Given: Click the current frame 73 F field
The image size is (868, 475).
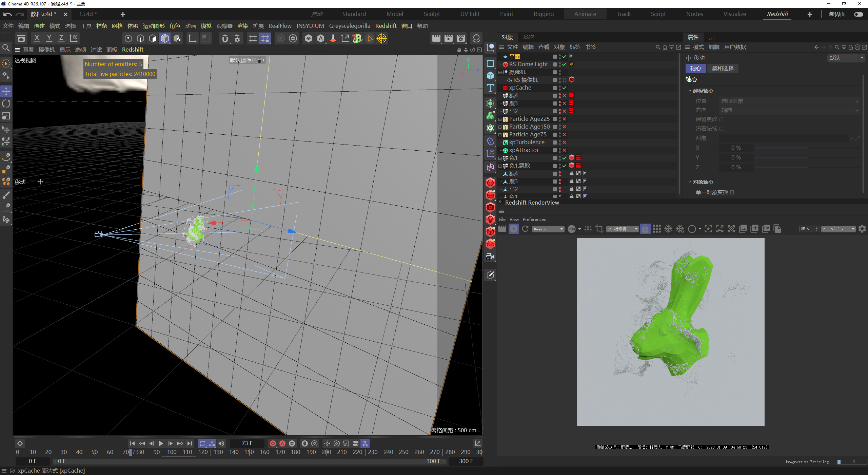Looking at the screenshot, I should click(247, 443).
